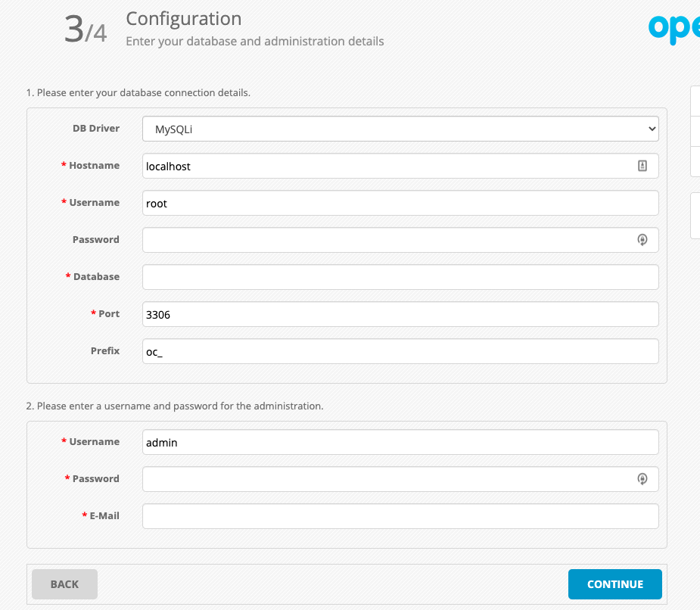Click the contact autofill icon in Hostname
Image resolution: width=700 pixels, height=610 pixels.
click(642, 166)
